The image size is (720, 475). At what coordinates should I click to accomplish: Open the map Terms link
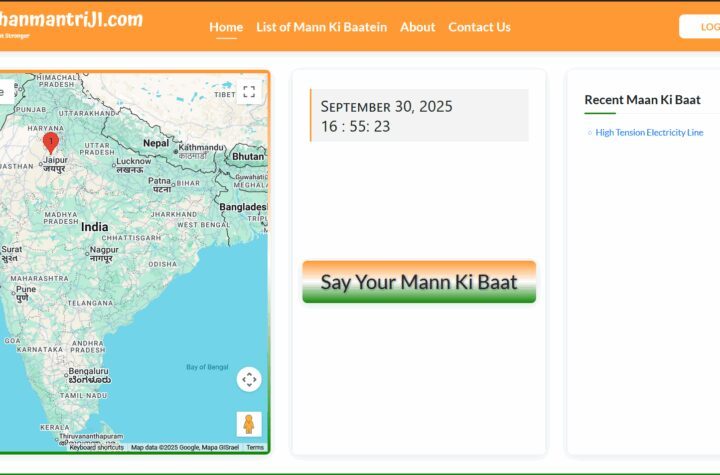(255, 447)
